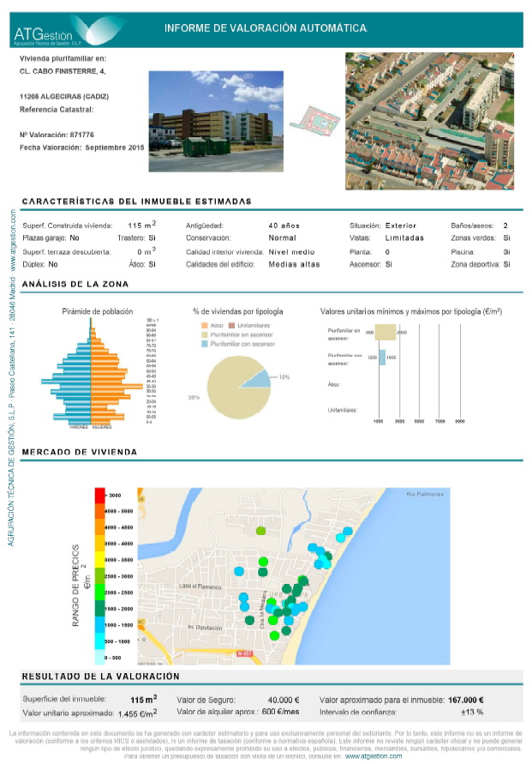Click the 'Referencia Catastral:' label
Image resolution: width=532 pixels, height=764 pixels.
(x=57, y=109)
